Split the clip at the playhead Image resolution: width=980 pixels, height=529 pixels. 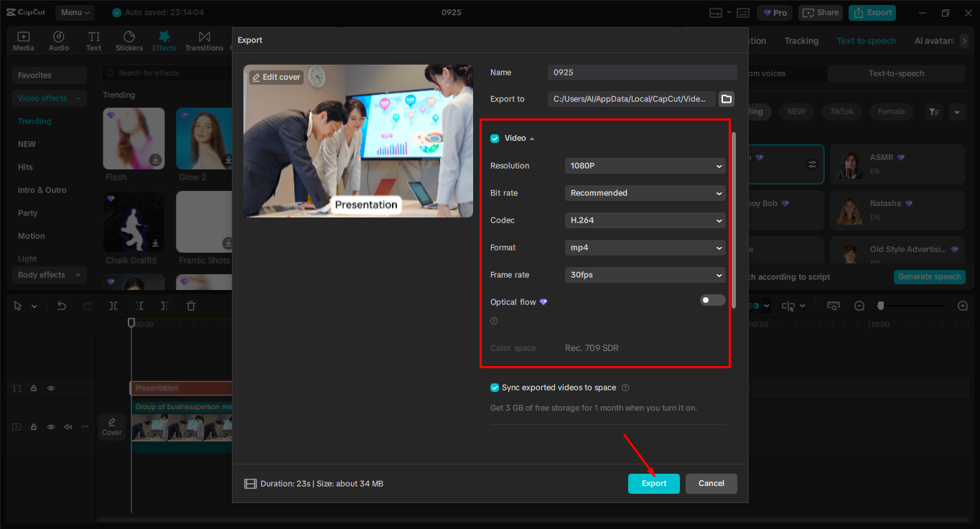112,305
